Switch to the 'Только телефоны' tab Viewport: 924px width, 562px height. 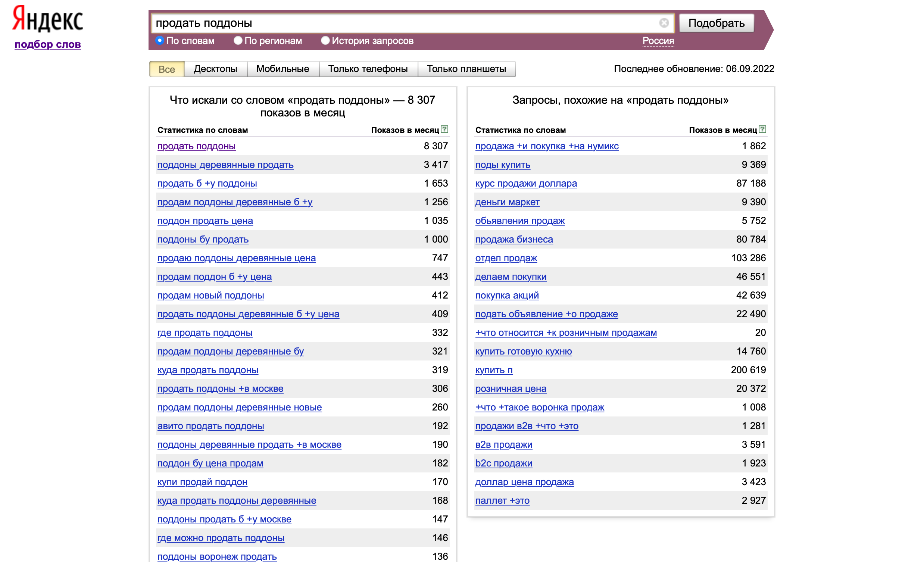click(x=368, y=69)
